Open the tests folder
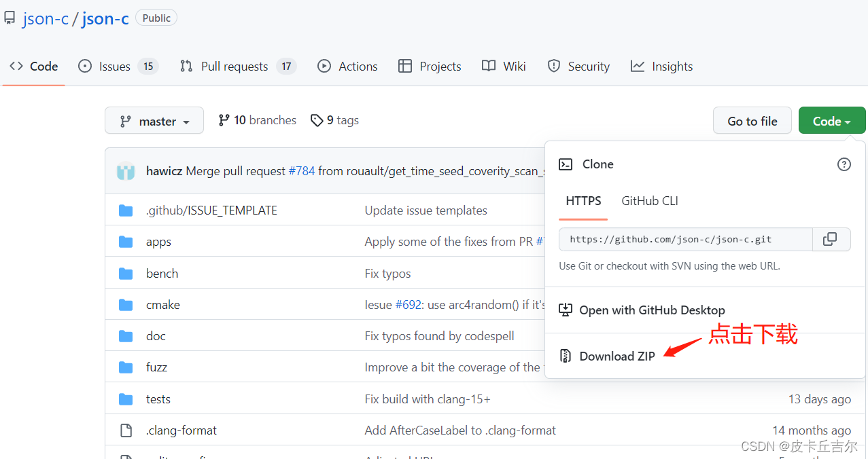The height and width of the screenshot is (459, 868). (158, 399)
